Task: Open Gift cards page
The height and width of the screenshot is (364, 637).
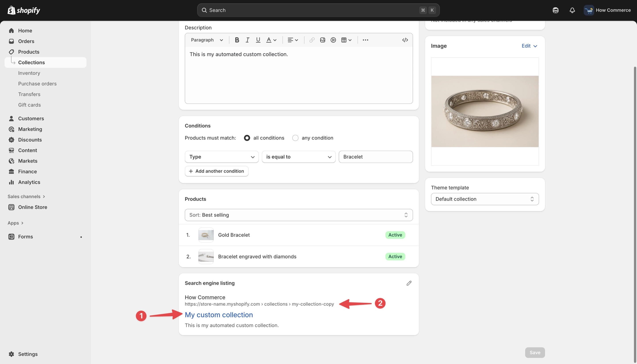Action: pos(29,105)
